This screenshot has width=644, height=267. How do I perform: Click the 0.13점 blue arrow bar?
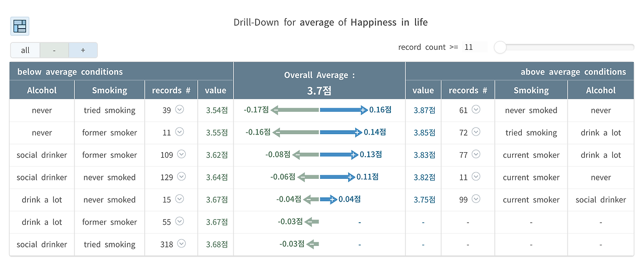(x=339, y=155)
